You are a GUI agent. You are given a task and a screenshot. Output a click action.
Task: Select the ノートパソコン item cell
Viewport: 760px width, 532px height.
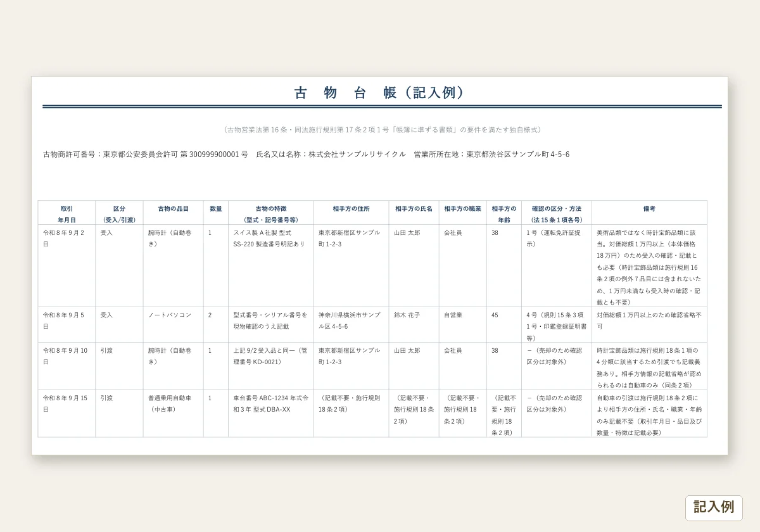[x=173, y=325]
